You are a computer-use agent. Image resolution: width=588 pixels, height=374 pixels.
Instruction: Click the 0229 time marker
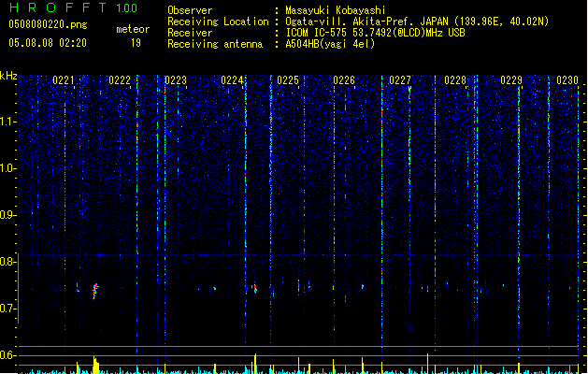[x=511, y=80]
